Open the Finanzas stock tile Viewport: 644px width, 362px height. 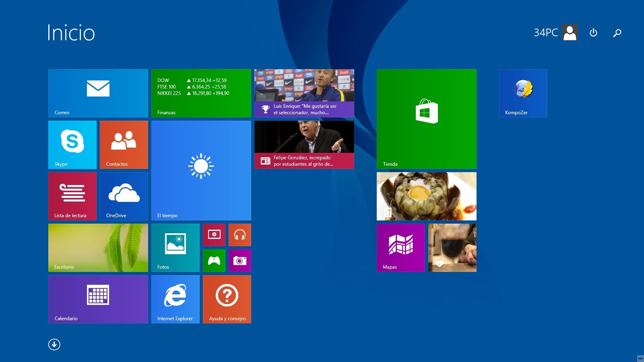tap(201, 93)
